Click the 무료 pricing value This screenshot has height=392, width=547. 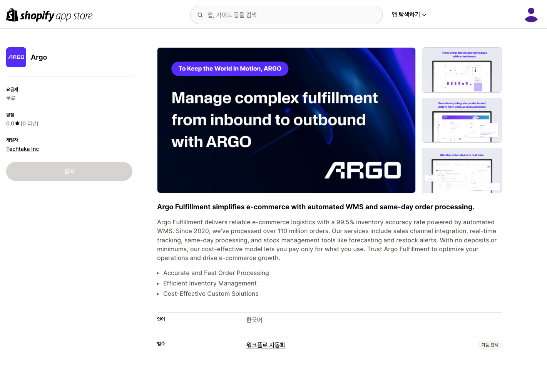click(11, 98)
